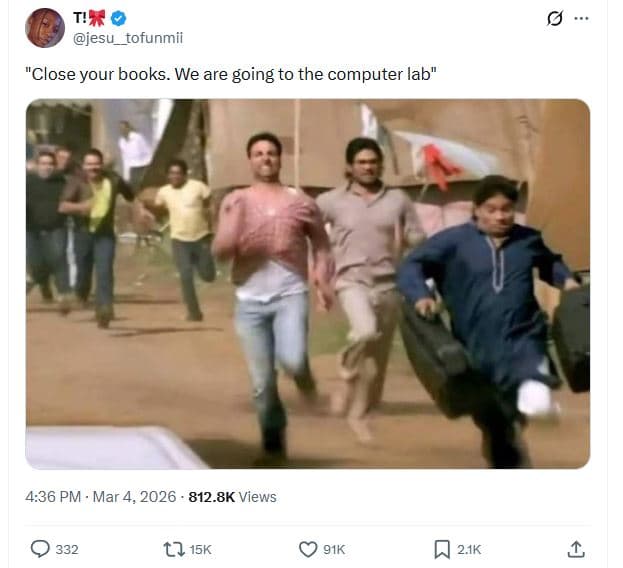Click the red ribbon emoji in name

[97, 18]
